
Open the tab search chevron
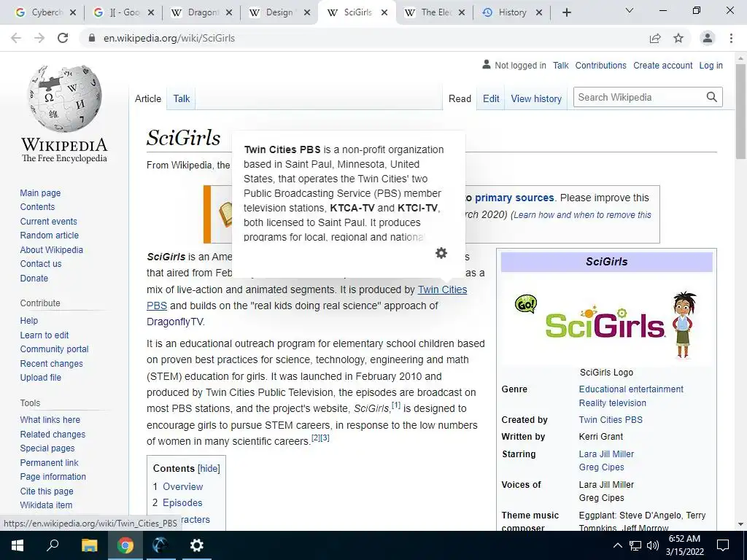click(630, 10)
